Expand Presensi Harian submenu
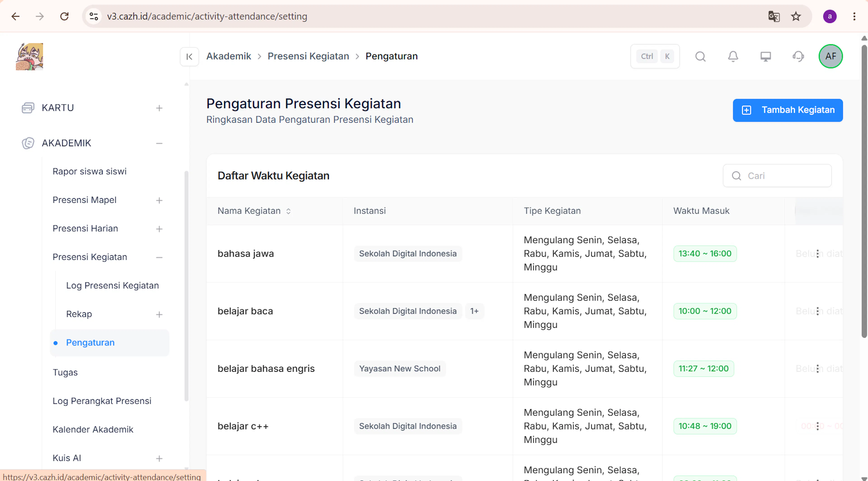This screenshot has width=868, height=481. pyautogui.click(x=159, y=229)
